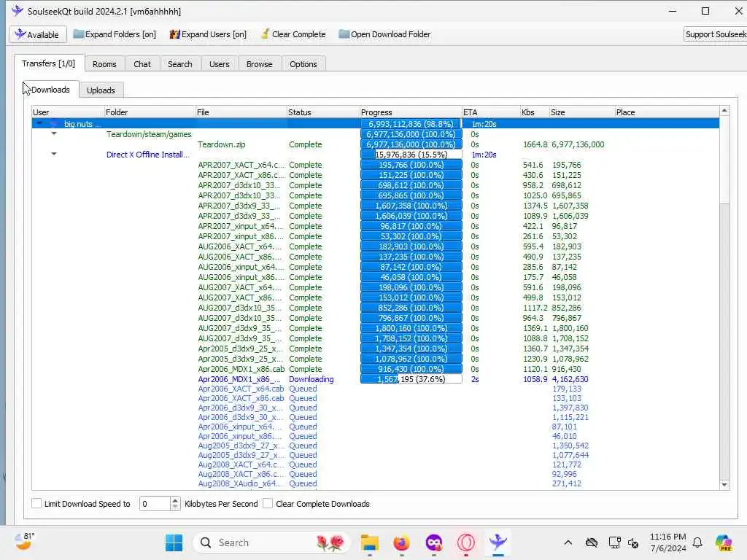Toggle Expand Folders option
The image size is (747, 560).
point(115,34)
